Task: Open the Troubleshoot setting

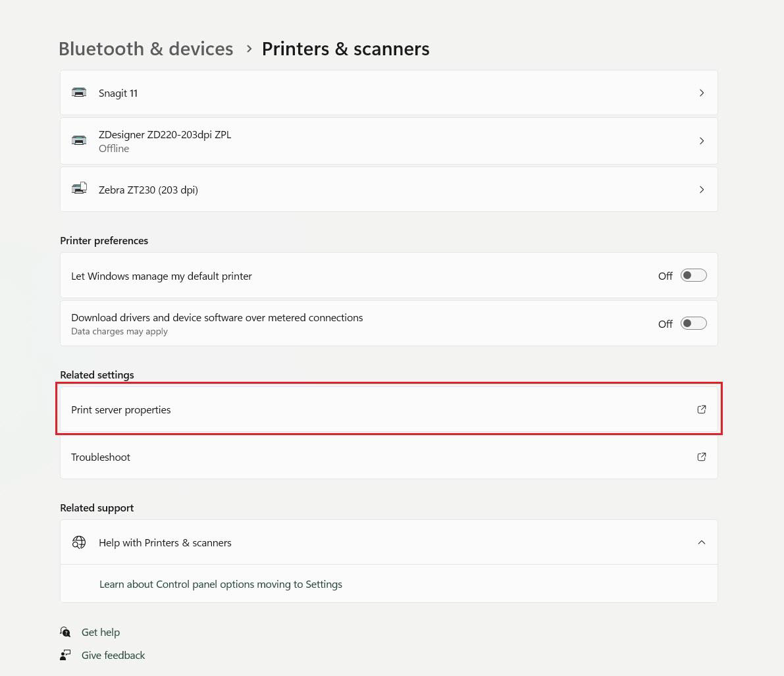Action: click(x=101, y=457)
